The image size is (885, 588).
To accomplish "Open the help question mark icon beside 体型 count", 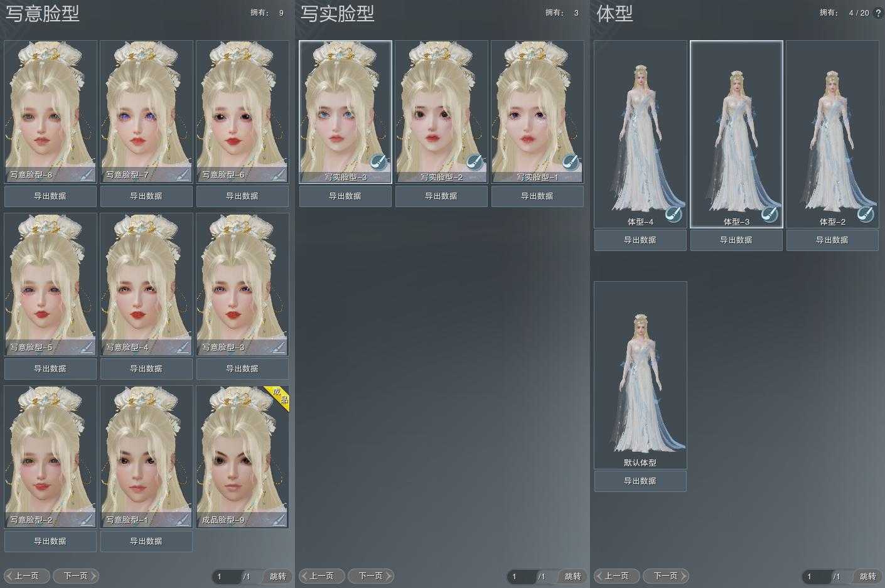I will [877, 13].
